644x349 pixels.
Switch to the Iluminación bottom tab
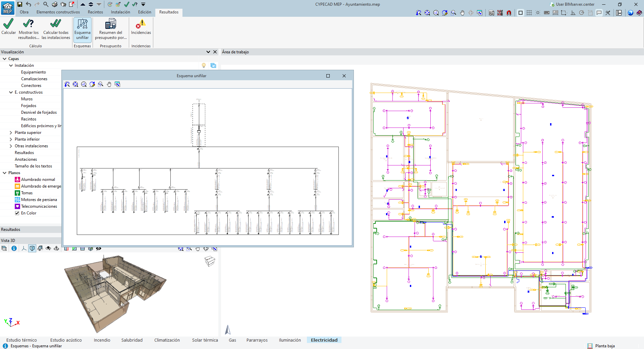pyautogui.click(x=290, y=340)
